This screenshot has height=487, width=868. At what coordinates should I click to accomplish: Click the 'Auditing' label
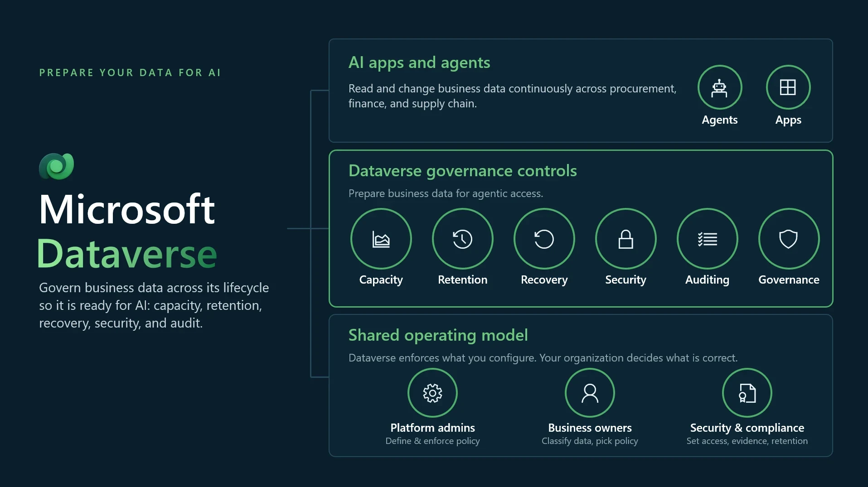coord(707,280)
